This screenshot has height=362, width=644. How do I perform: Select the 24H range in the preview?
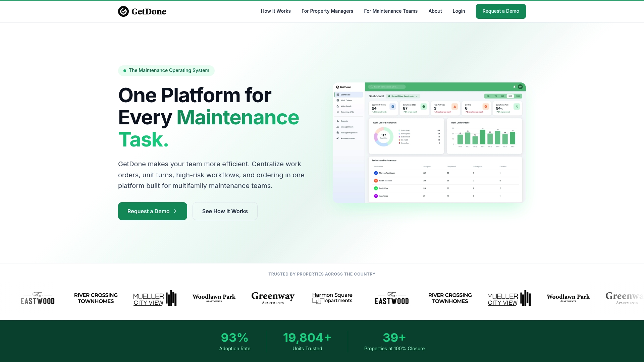[x=488, y=96]
